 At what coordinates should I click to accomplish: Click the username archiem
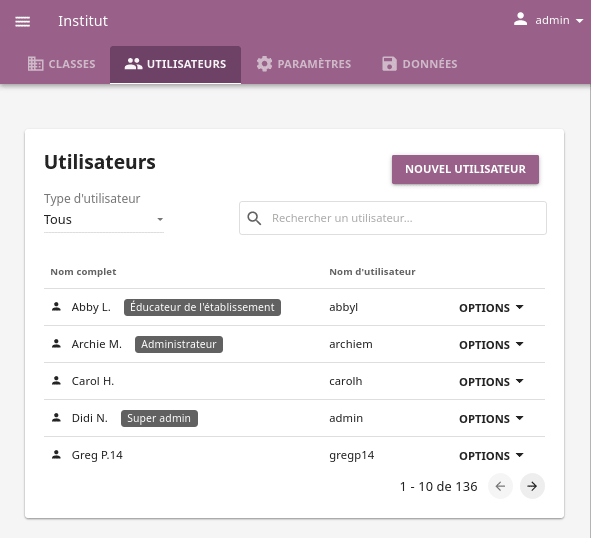pos(351,344)
